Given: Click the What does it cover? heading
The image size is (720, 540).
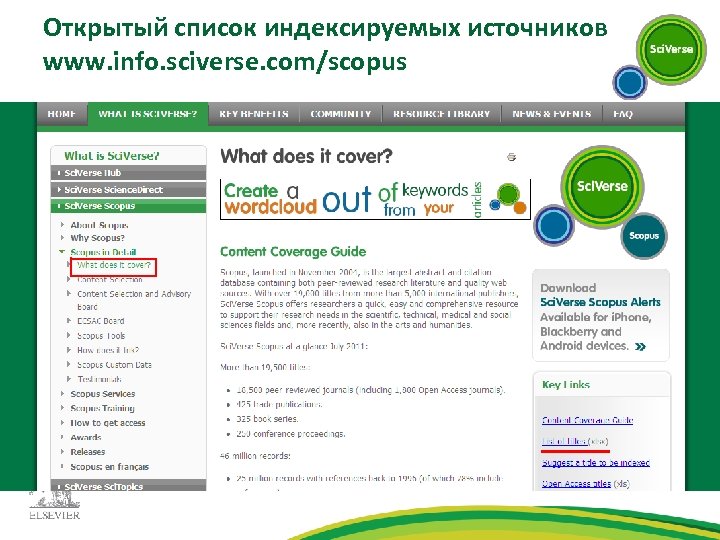Looking at the screenshot, I should [306, 156].
